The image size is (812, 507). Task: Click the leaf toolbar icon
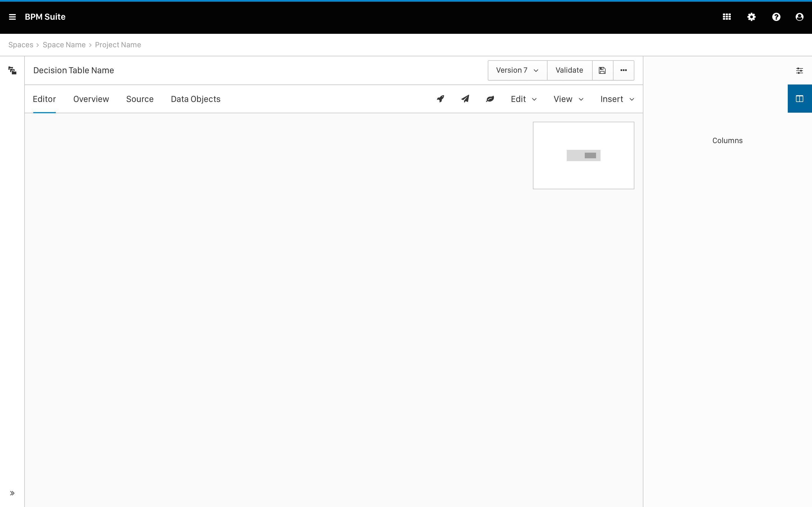[x=490, y=99]
